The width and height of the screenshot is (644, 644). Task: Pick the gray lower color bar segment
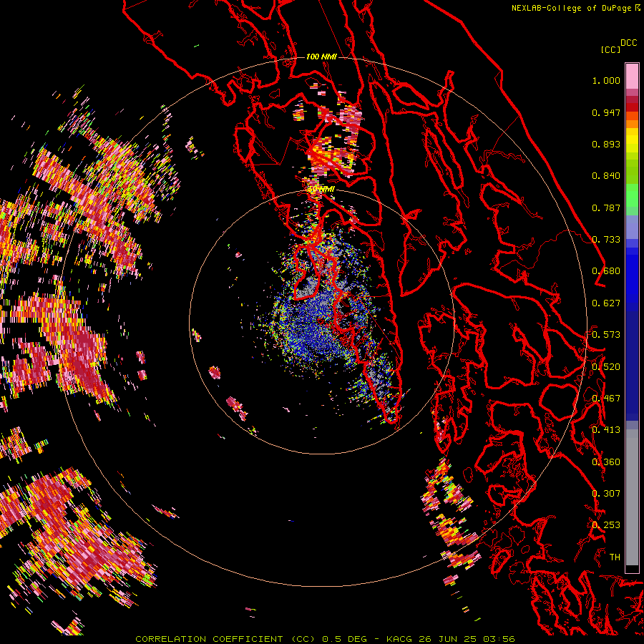click(632, 497)
